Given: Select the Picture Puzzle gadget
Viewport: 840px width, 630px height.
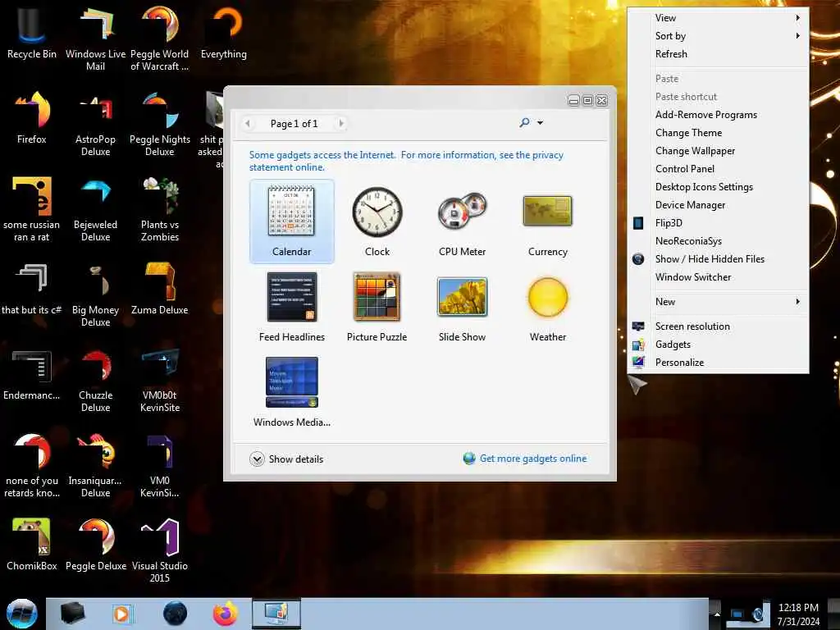Looking at the screenshot, I should tap(377, 307).
